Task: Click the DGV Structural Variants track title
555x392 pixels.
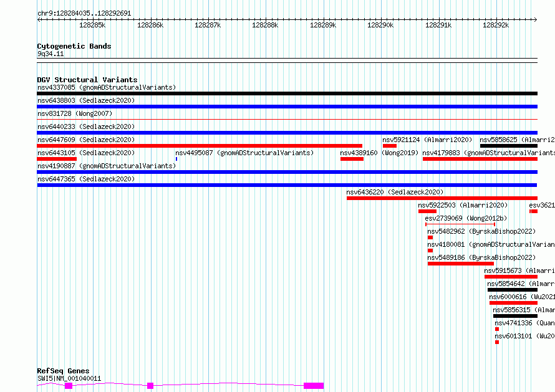Action: (87, 80)
